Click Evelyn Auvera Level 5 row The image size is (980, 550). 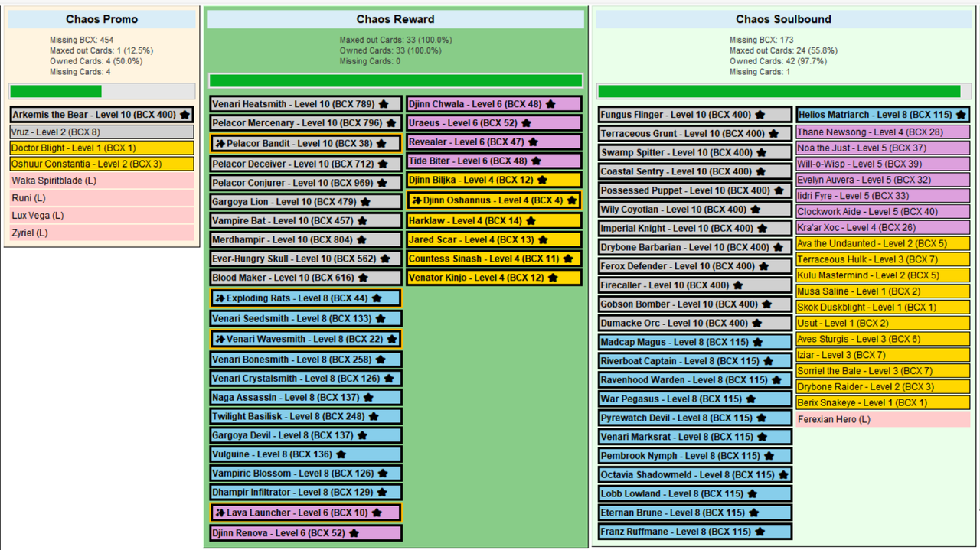(x=883, y=180)
